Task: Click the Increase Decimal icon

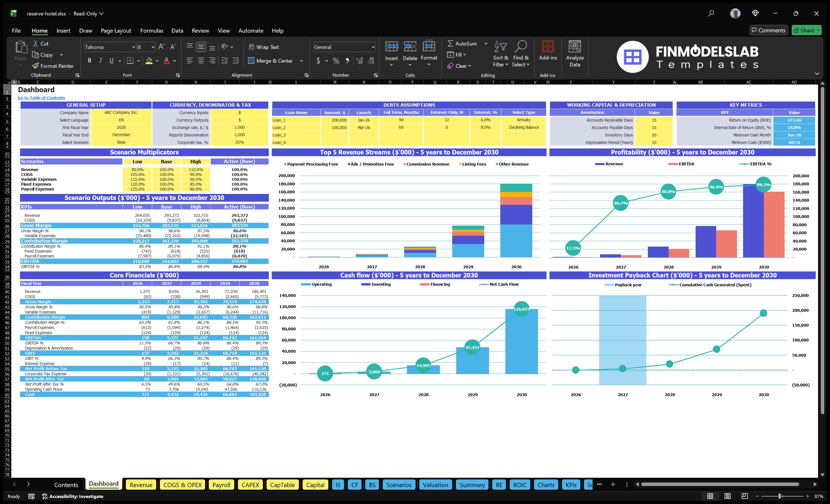Action: (x=359, y=61)
